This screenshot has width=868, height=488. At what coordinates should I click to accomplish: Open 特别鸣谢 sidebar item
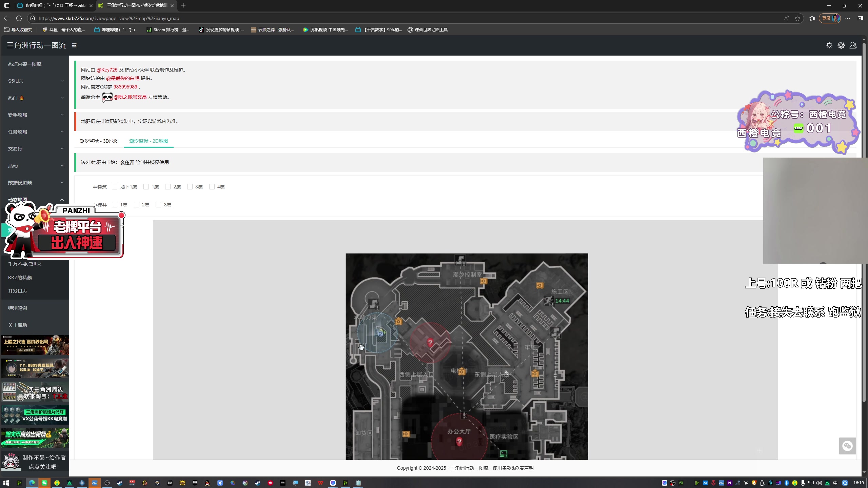[x=35, y=308]
